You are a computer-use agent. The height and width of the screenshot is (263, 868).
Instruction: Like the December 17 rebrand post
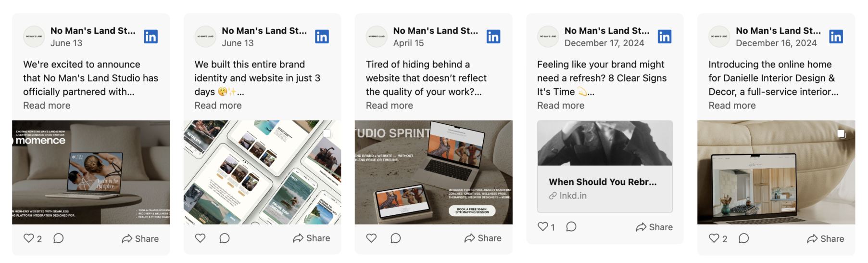pyautogui.click(x=543, y=226)
